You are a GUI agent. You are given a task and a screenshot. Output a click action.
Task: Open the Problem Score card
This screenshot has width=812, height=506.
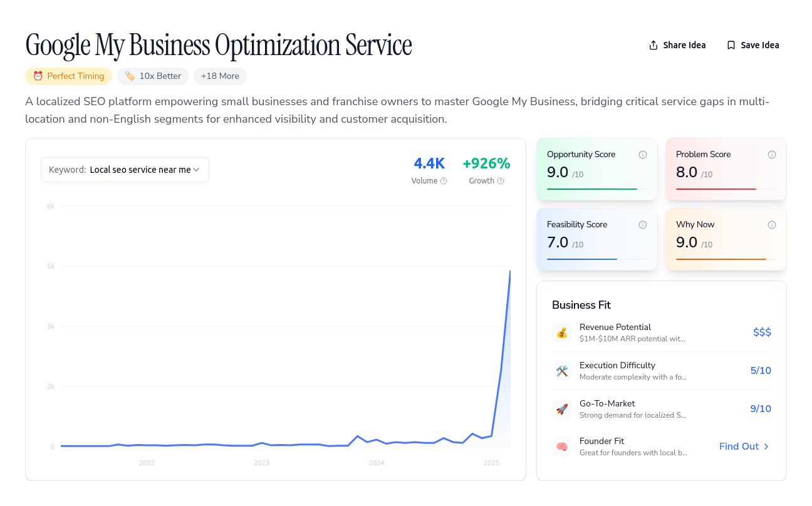pyautogui.click(x=726, y=170)
